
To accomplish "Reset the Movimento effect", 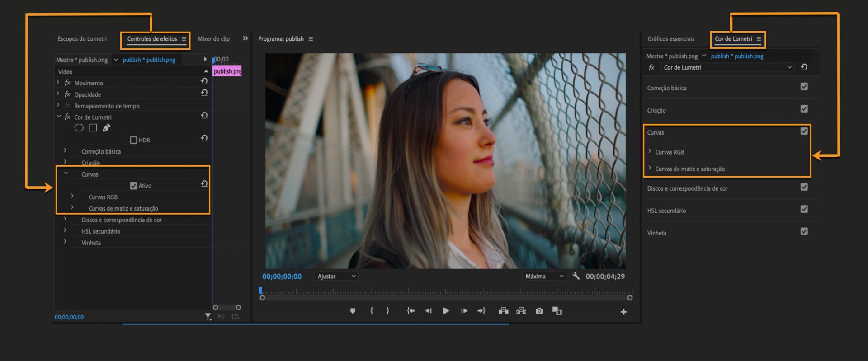I will [x=204, y=81].
